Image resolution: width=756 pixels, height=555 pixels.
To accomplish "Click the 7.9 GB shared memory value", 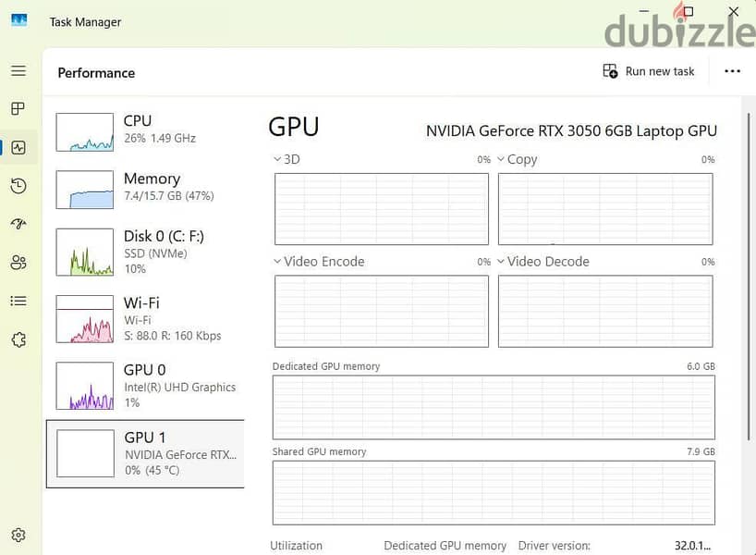I will pyautogui.click(x=701, y=451).
